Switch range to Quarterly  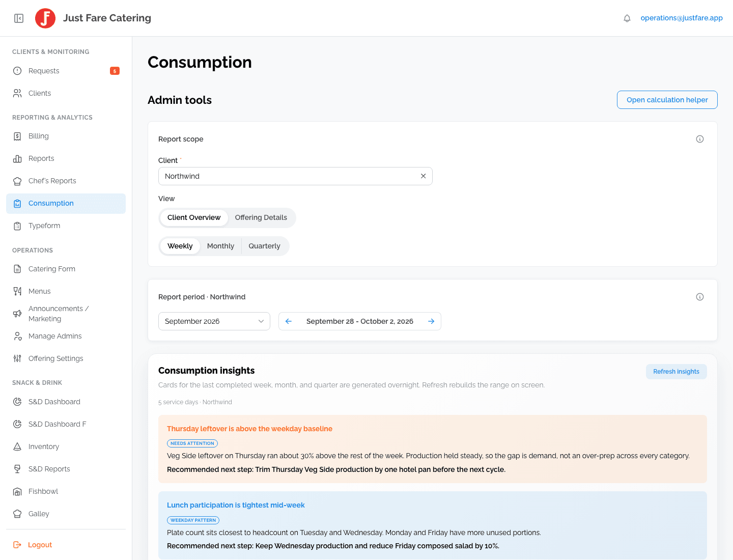pyautogui.click(x=265, y=246)
